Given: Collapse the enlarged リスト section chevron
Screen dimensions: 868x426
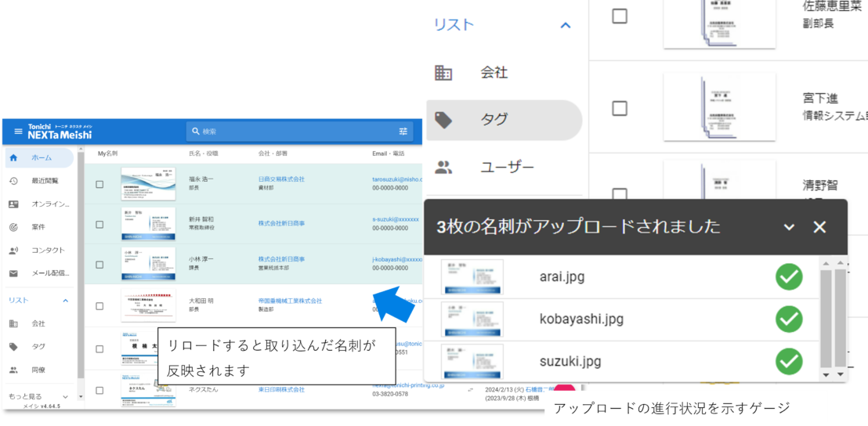Looking at the screenshot, I should [x=565, y=25].
